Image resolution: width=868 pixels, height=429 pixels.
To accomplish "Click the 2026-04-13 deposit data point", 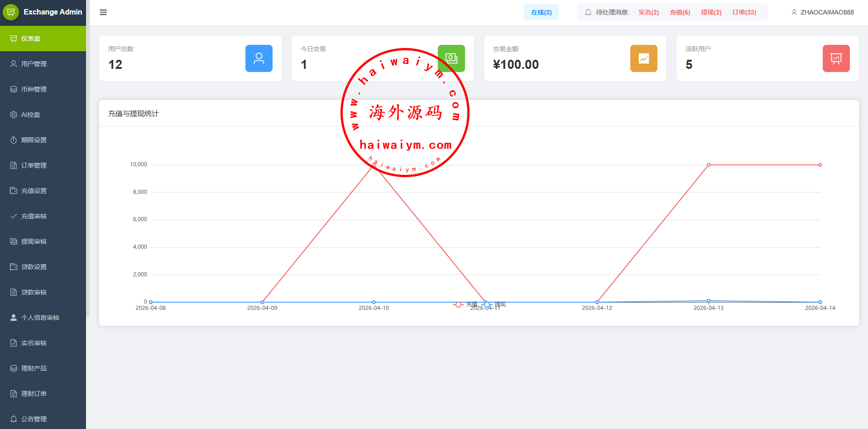I will click(x=709, y=165).
